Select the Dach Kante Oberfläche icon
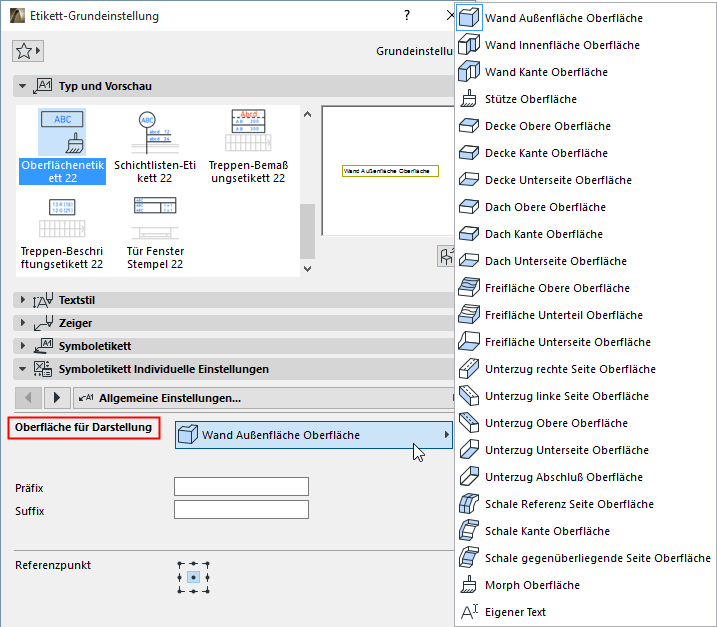Screen dimensions: 717x627 click(469, 234)
